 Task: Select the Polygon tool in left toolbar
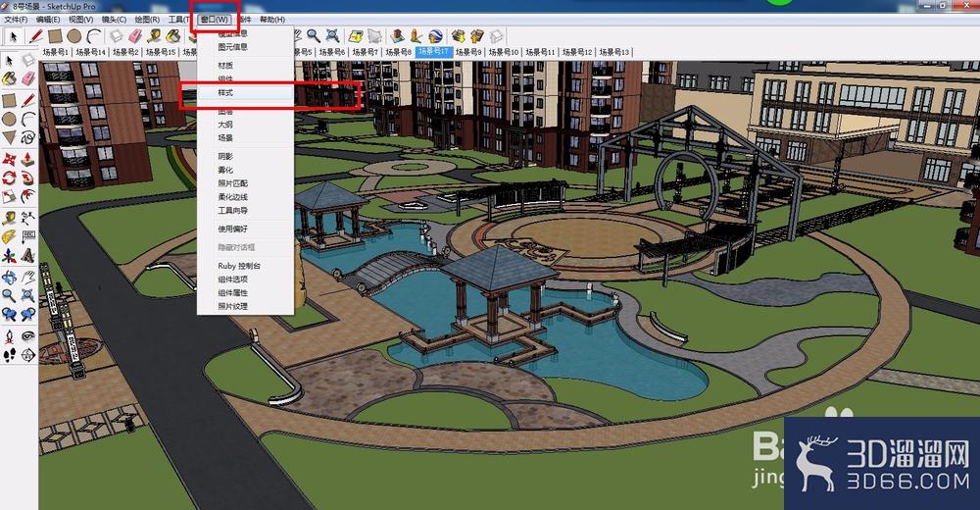[x=10, y=136]
